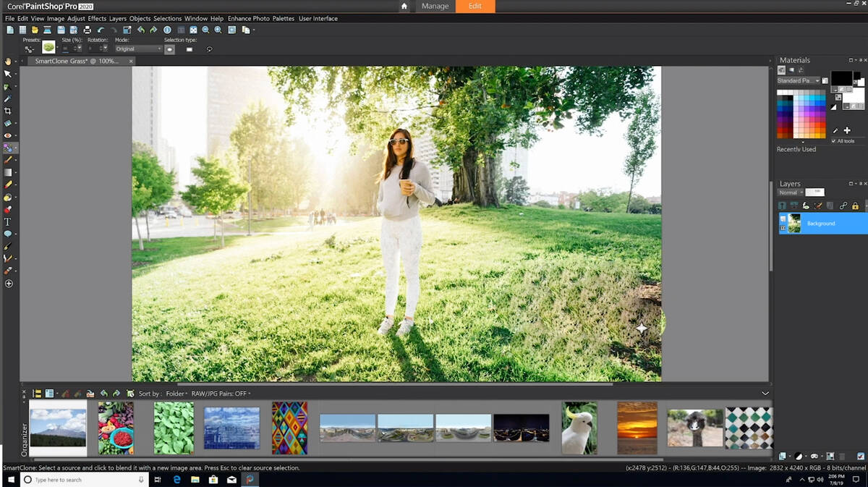Viewport: 868px width, 487px height.
Task: Pick the eyedropper sampler in Materials panel
Action: point(835,131)
